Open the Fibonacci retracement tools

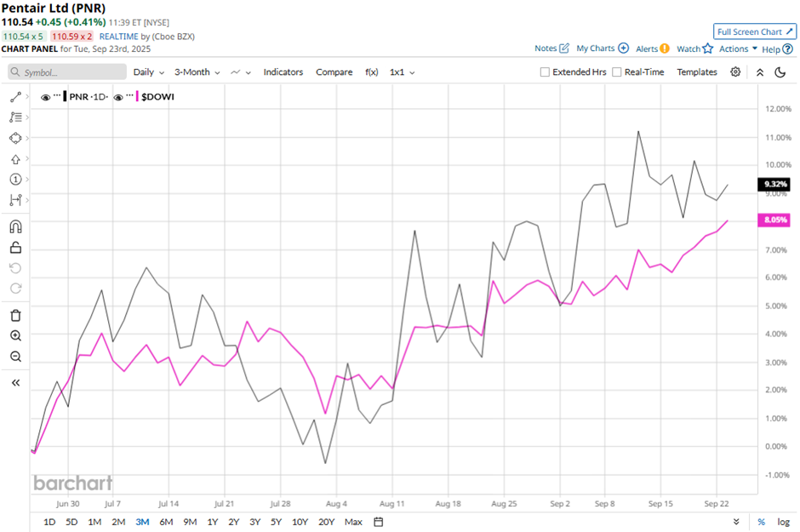(x=15, y=117)
